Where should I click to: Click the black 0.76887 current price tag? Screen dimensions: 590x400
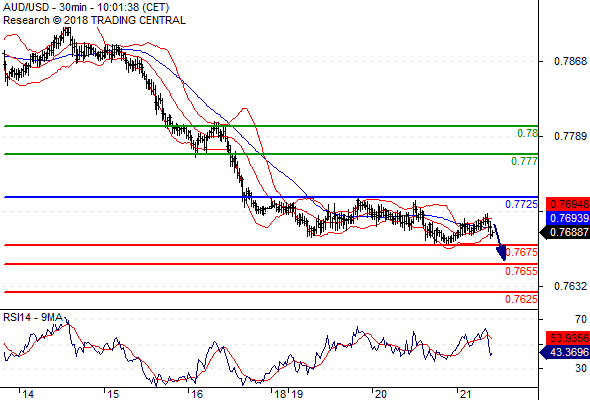coord(565,232)
